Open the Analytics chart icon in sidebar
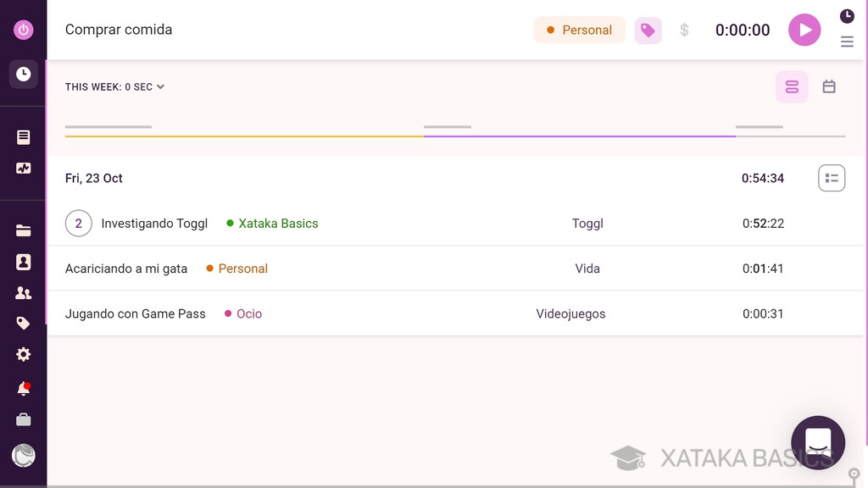868x488 pixels. click(23, 167)
